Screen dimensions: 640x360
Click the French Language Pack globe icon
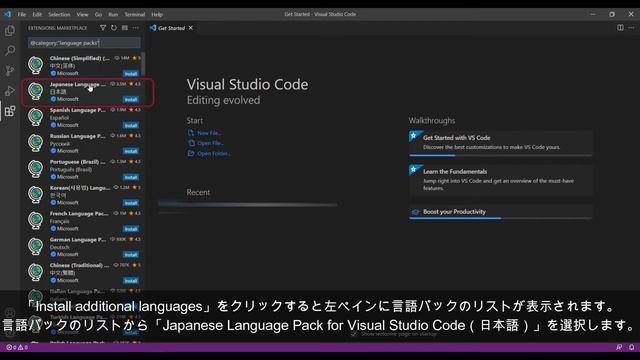tap(36, 220)
